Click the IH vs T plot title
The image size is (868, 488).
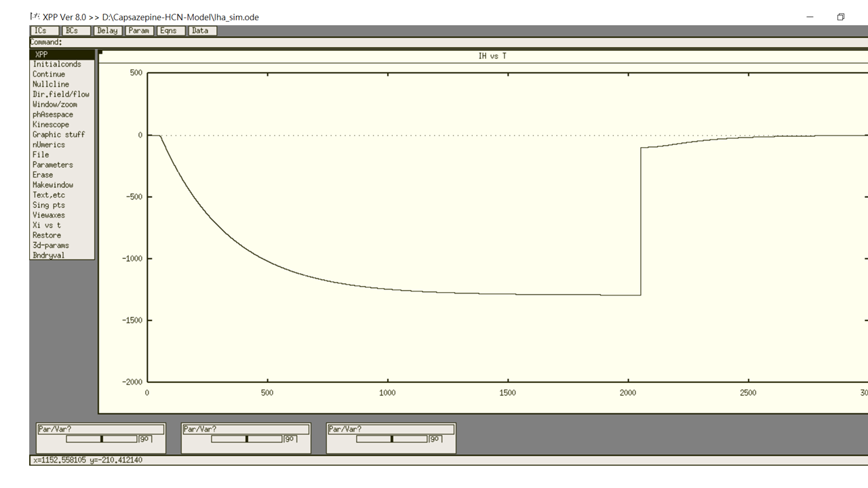pos(492,56)
